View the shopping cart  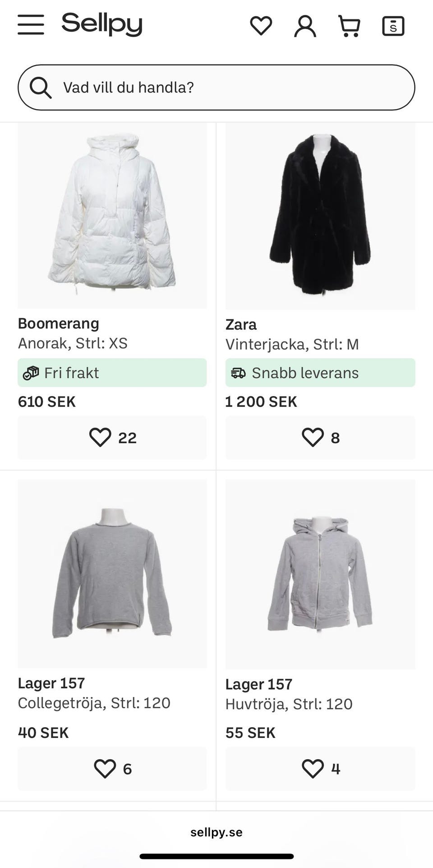[349, 26]
